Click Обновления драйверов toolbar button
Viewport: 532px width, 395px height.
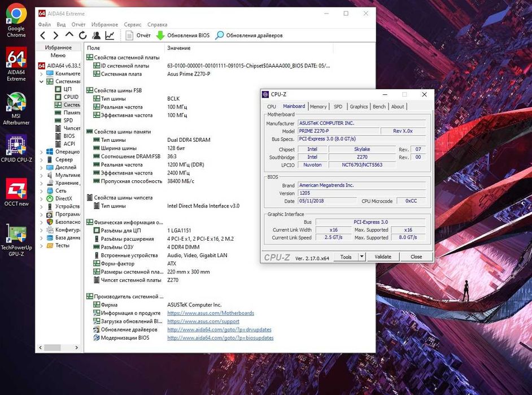(250, 35)
